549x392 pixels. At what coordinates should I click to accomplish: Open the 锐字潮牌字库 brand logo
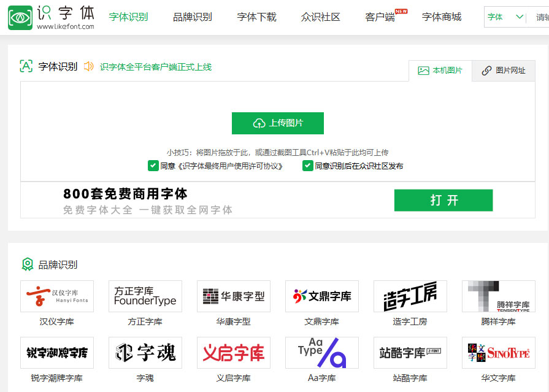(x=57, y=353)
